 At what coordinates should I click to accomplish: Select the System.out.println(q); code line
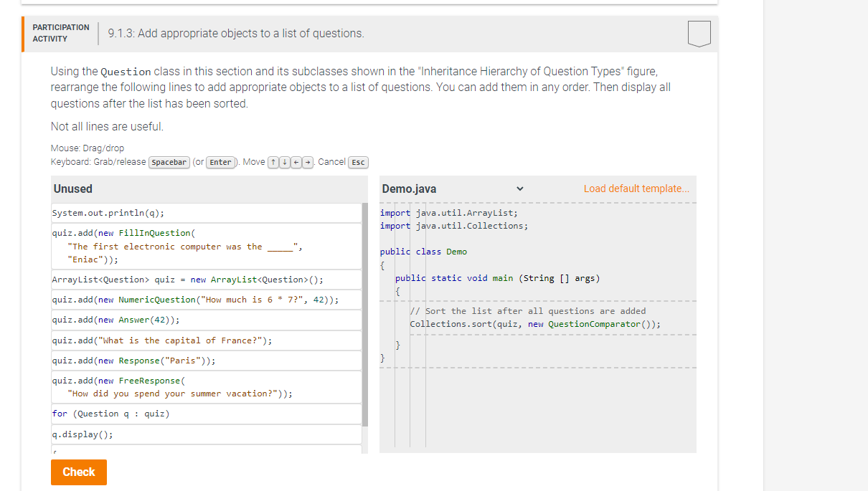pyautogui.click(x=207, y=213)
